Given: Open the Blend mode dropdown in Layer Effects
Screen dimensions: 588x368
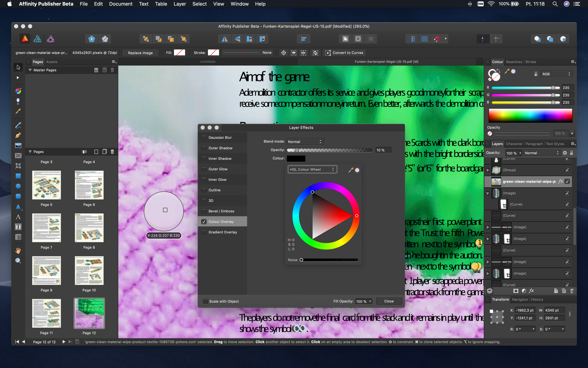Looking at the screenshot, I should [x=305, y=142].
